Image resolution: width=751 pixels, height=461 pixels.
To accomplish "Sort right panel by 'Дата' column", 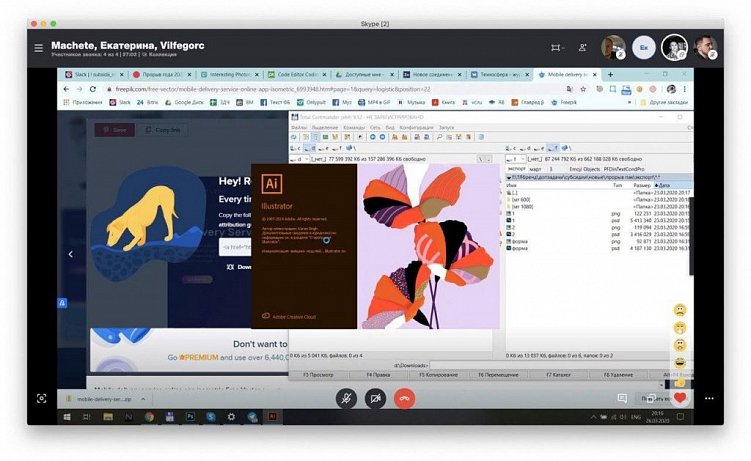I will click(x=671, y=185).
